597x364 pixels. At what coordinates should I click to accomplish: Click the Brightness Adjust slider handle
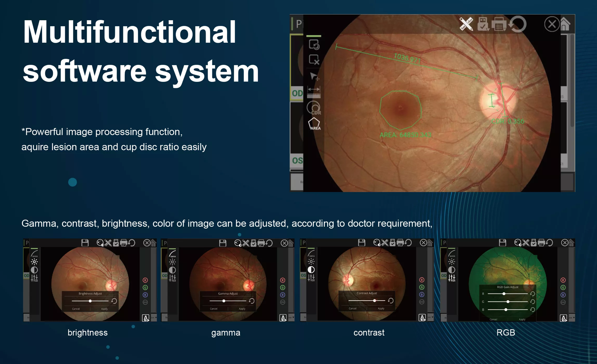pos(90,301)
